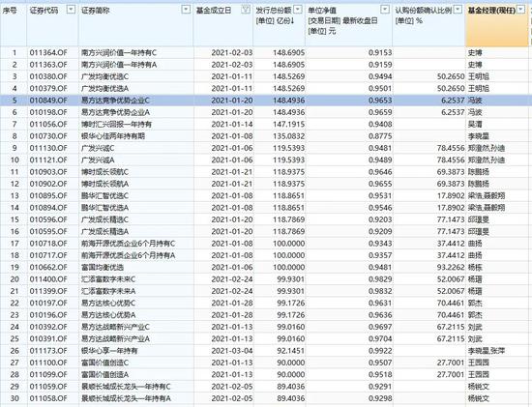Click security code 010902.OF
Screen dimensions: 532x407
[48, 184]
